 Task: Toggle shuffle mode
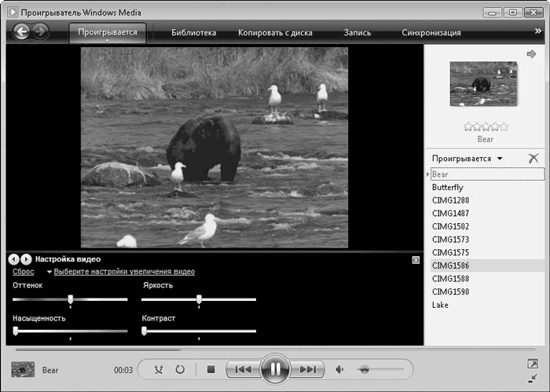(x=159, y=369)
